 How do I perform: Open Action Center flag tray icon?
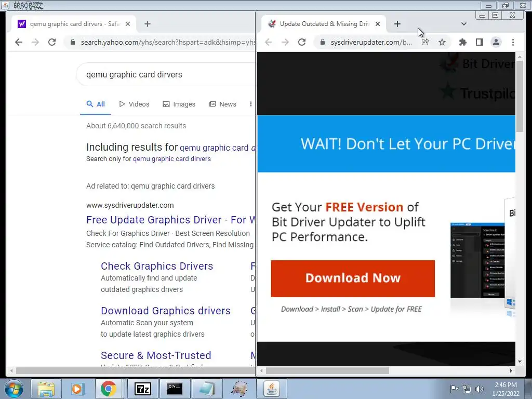454,389
